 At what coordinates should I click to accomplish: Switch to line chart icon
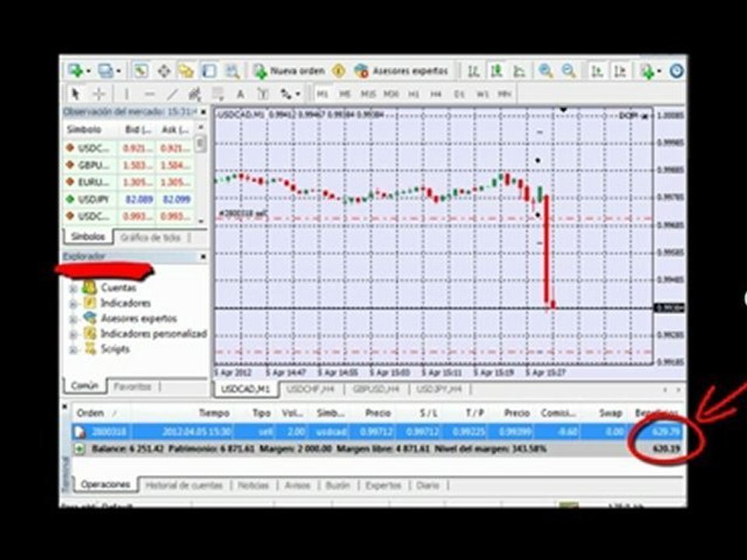[x=519, y=71]
